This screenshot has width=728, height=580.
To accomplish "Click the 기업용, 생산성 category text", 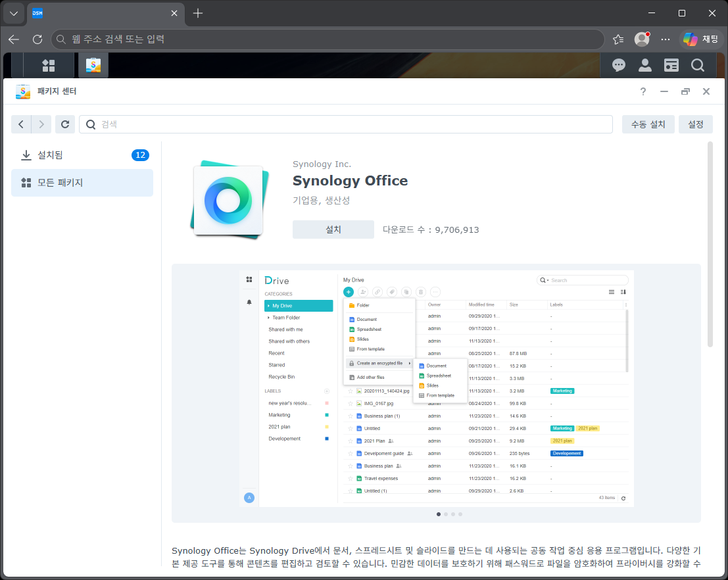I will point(322,200).
